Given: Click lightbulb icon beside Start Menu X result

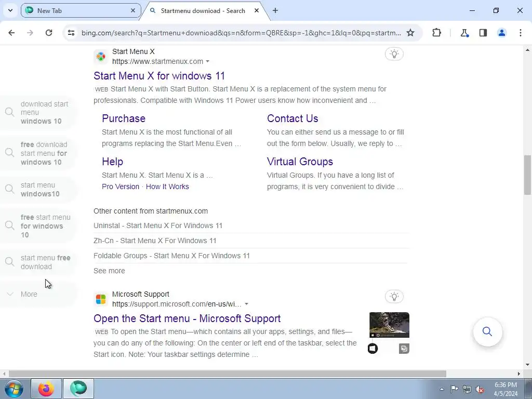Looking at the screenshot, I should 394,54.
